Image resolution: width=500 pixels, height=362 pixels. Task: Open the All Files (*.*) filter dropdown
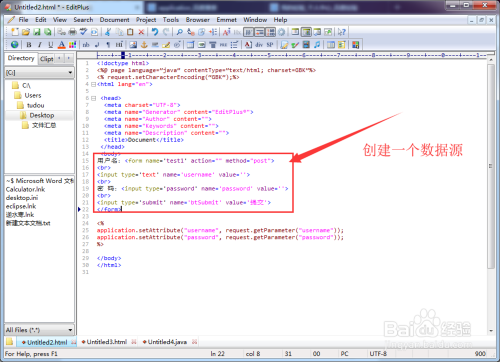pyautogui.click(x=70, y=330)
